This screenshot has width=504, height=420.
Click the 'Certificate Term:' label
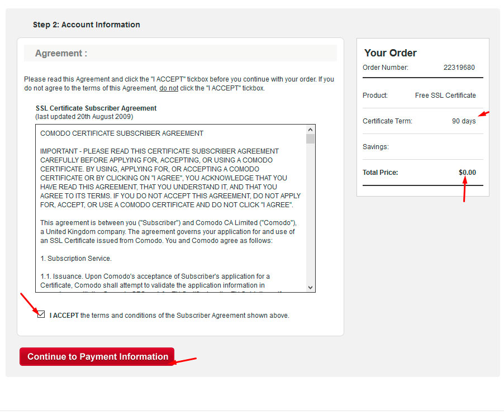coord(387,121)
